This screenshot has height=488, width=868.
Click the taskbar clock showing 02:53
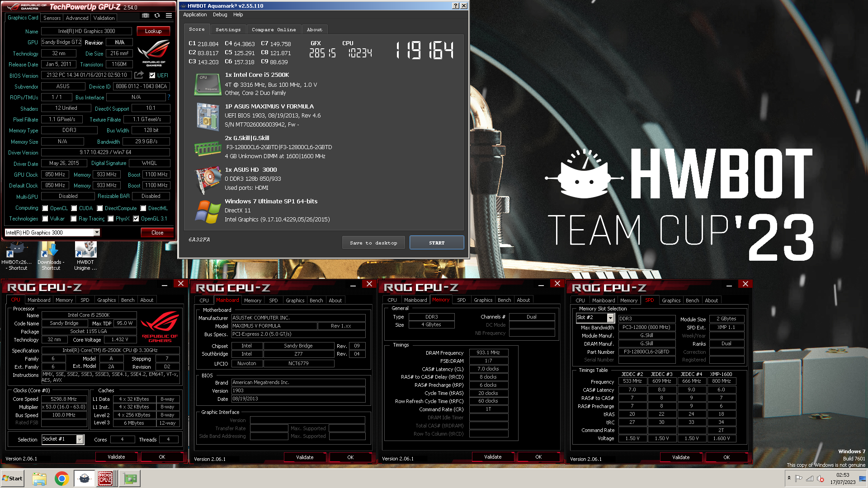[843, 479]
